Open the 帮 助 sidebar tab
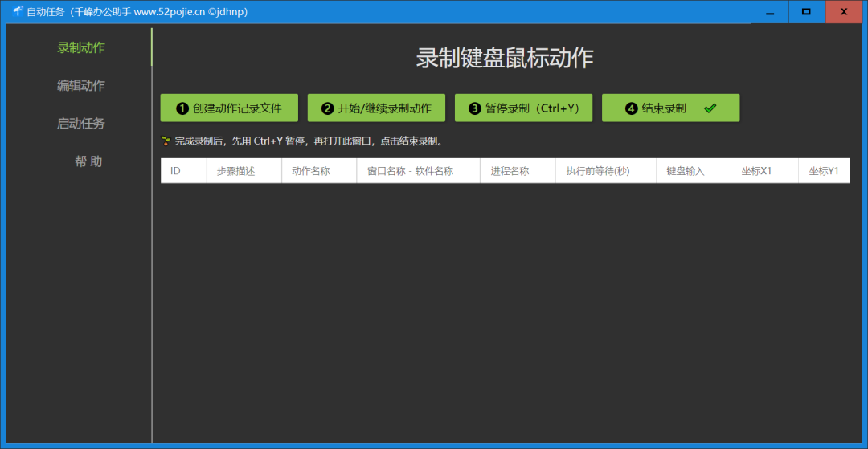 pyautogui.click(x=88, y=161)
